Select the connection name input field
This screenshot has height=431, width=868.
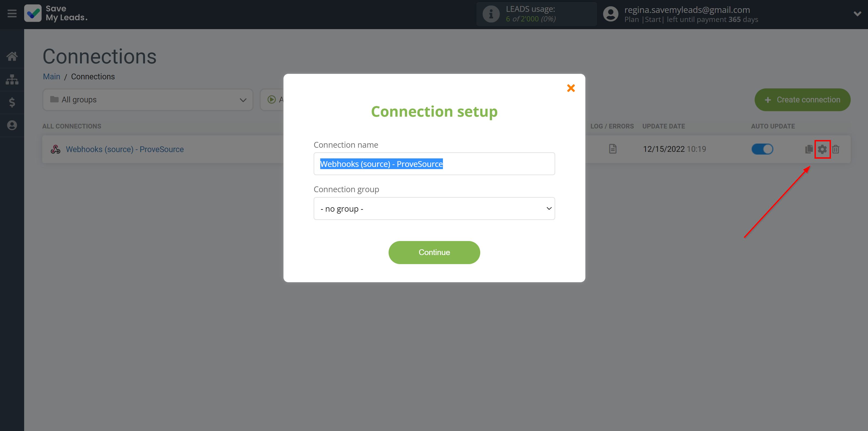(x=434, y=164)
